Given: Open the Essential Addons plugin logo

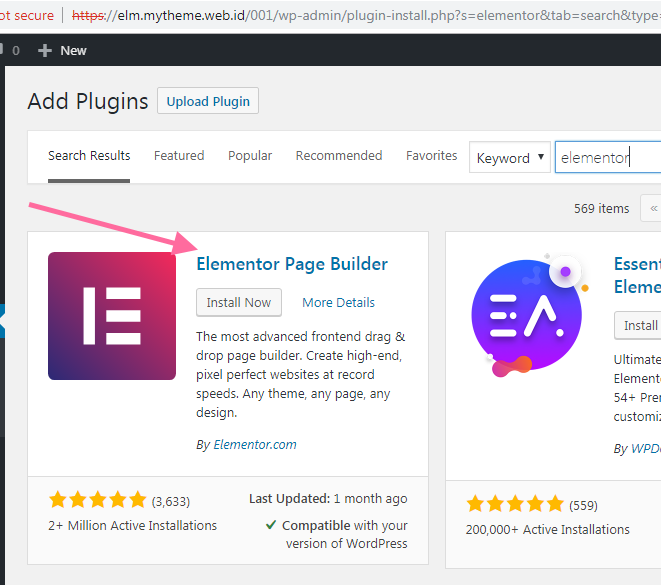Looking at the screenshot, I should [x=530, y=315].
